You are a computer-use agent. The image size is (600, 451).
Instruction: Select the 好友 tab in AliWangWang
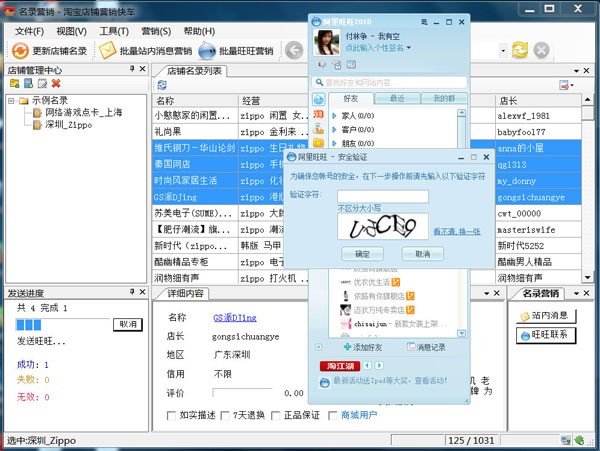click(x=351, y=99)
